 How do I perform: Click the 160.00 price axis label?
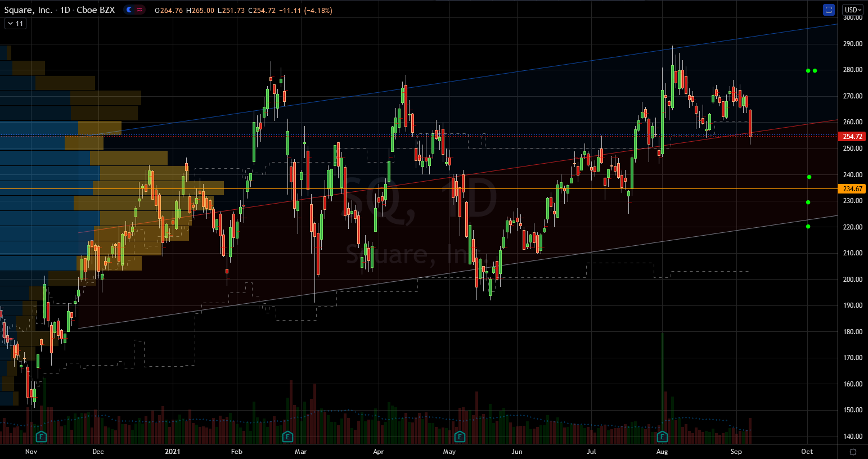853,384
